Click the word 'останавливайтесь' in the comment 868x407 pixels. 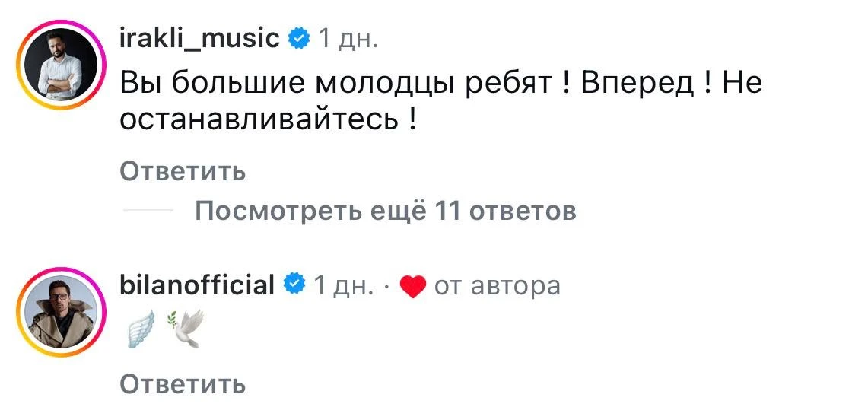(259, 121)
